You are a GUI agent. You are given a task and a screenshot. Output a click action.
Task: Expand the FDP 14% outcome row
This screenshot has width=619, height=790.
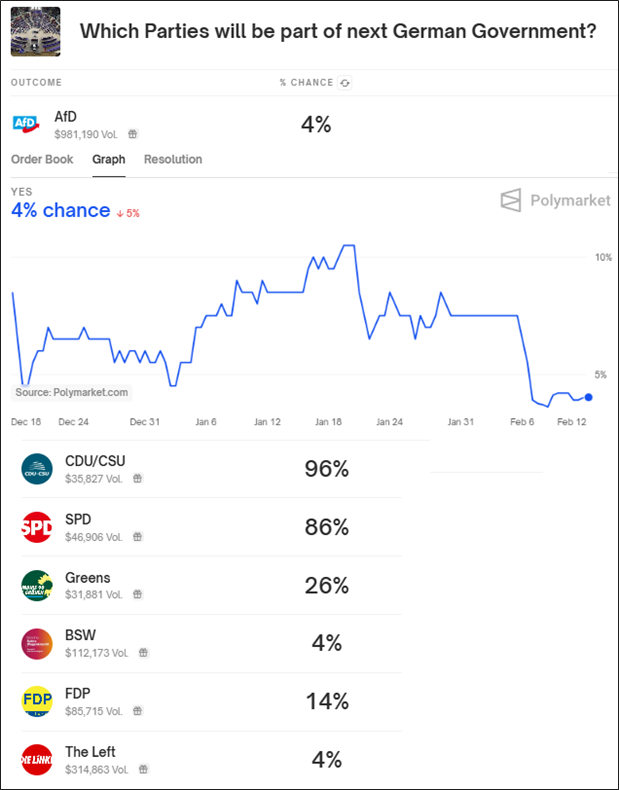tap(212, 701)
